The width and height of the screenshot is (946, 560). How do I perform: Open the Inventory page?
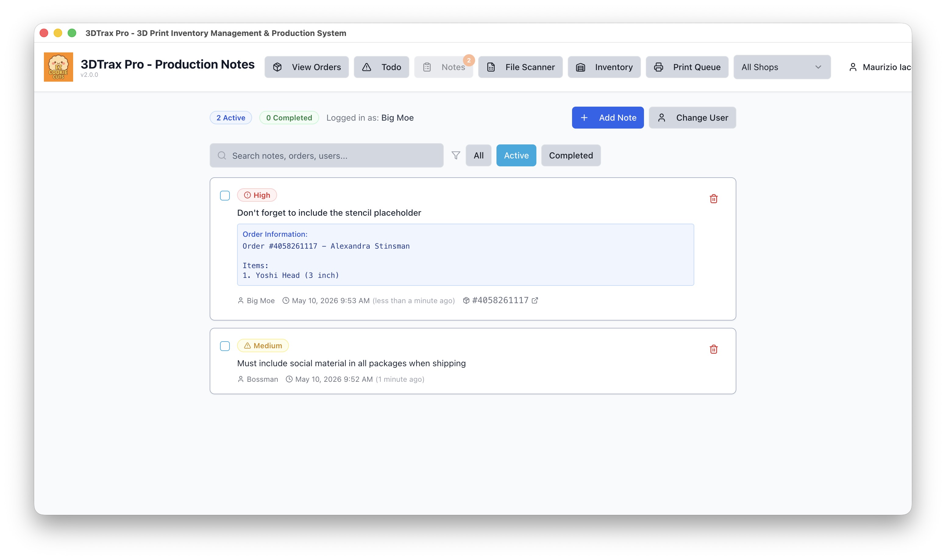coord(604,67)
